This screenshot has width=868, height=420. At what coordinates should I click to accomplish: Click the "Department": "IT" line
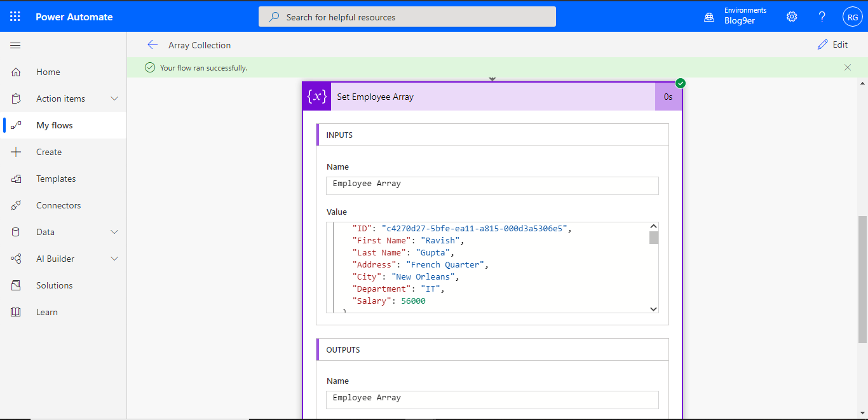(x=398, y=288)
